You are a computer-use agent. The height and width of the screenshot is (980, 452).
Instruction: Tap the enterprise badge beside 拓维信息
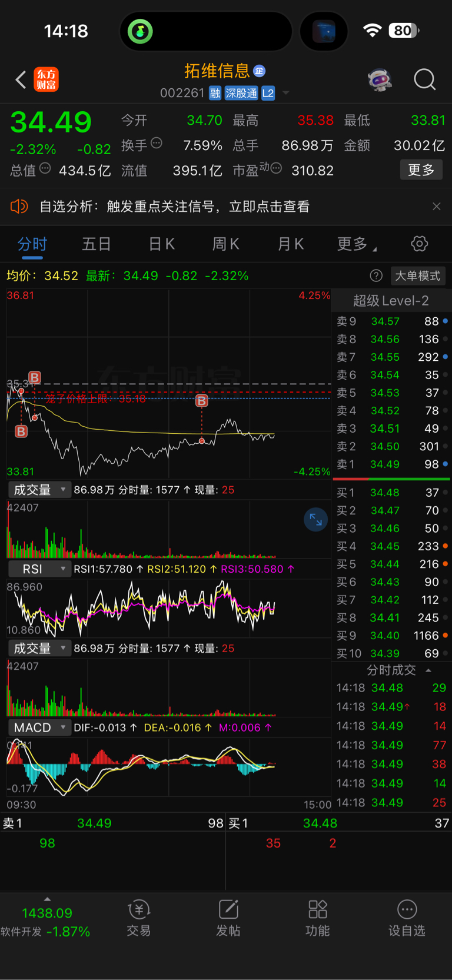point(259,71)
